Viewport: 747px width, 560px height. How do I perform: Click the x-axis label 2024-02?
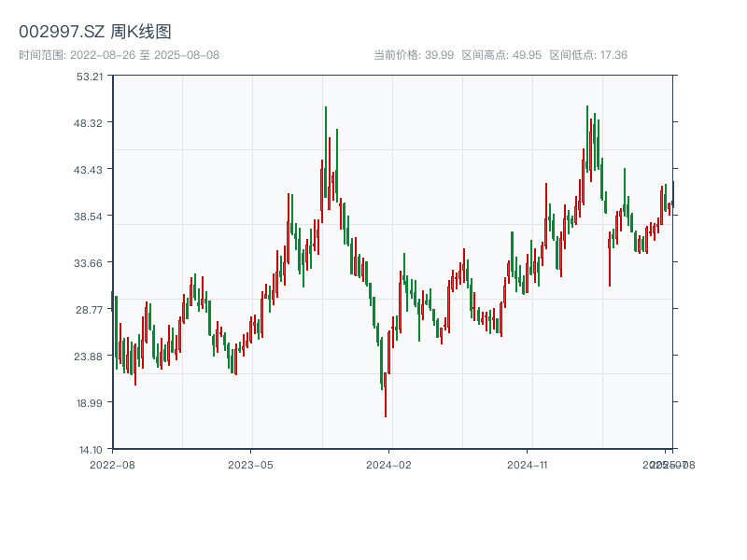click(x=388, y=465)
